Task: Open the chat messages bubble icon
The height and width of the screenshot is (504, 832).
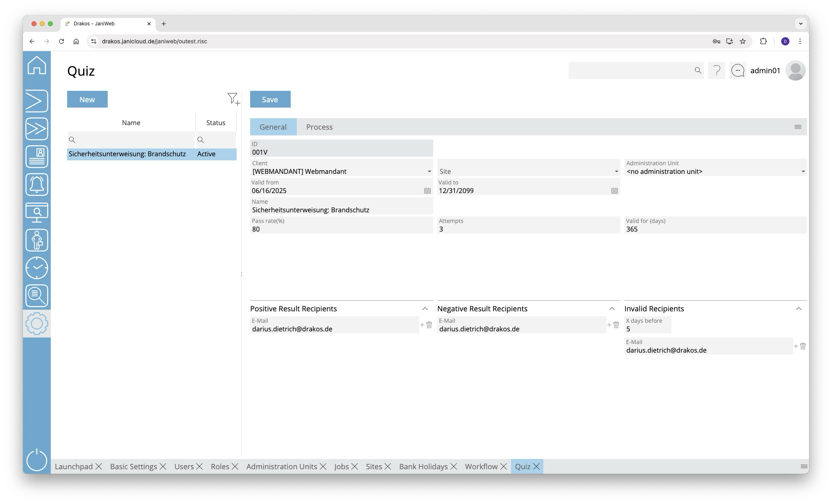Action: [737, 70]
